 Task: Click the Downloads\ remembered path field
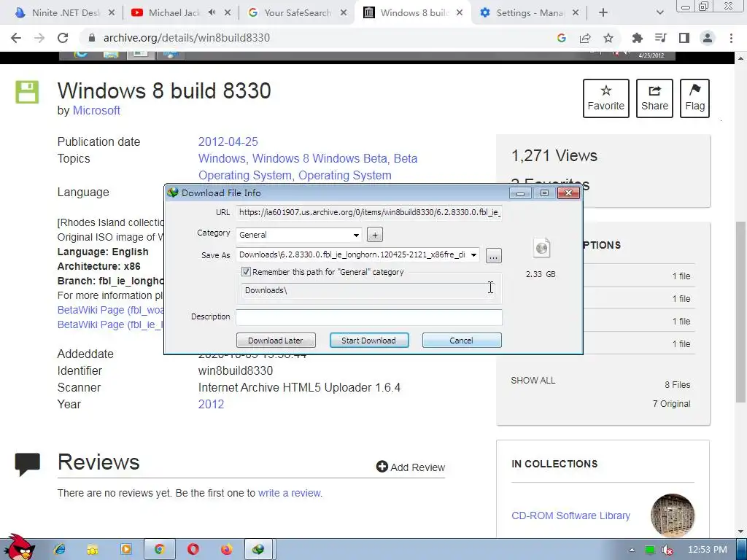coord(368,290)
